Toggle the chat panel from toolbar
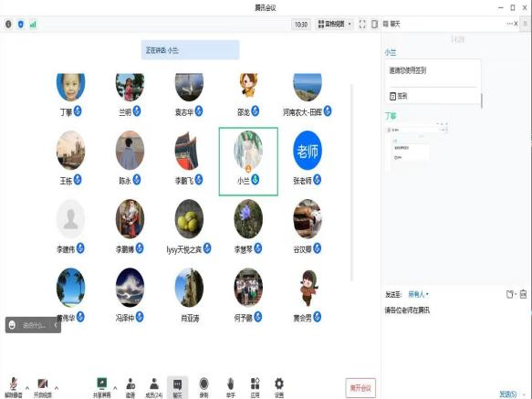Viewport: 532px width, 399px height. [x=177, y=387]
